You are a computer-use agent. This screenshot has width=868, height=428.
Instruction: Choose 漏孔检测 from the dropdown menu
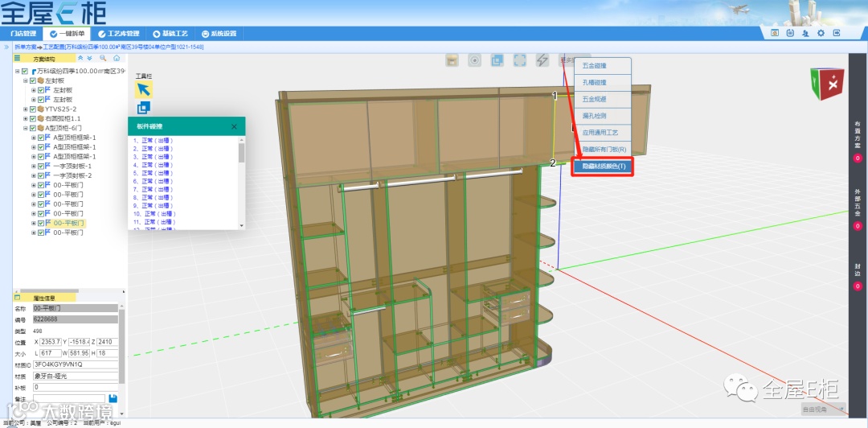pyautogui.click(x=602, y=116)
